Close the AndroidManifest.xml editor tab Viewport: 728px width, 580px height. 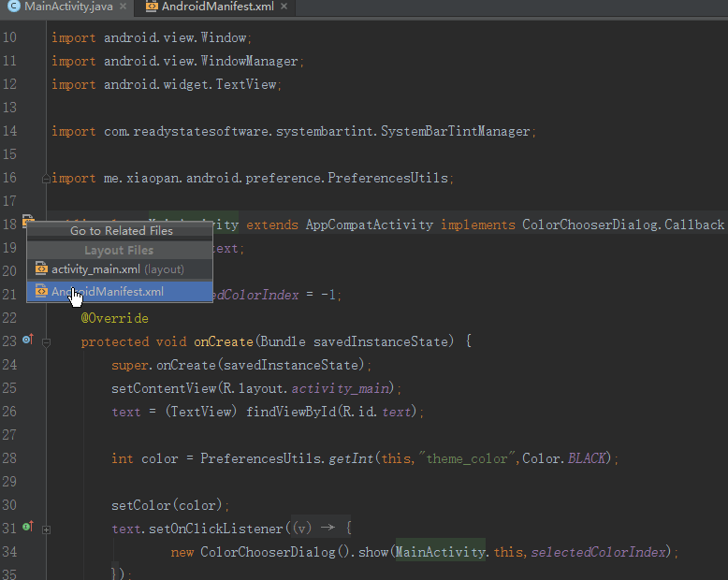[284, 7]
